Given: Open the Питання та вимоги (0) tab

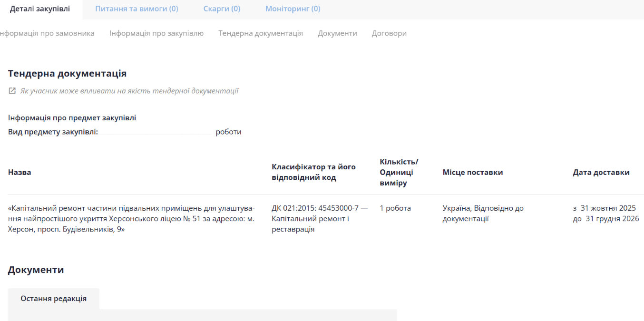Looking at the screenshot, I should pyautogui.click(x=137, y=9).
